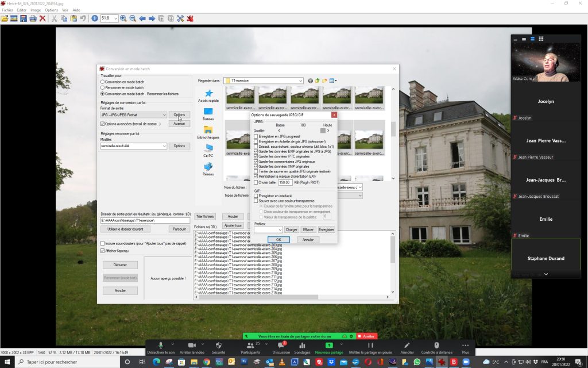Click Annuler in JPEG/GIF save options

tap(308, 240)
